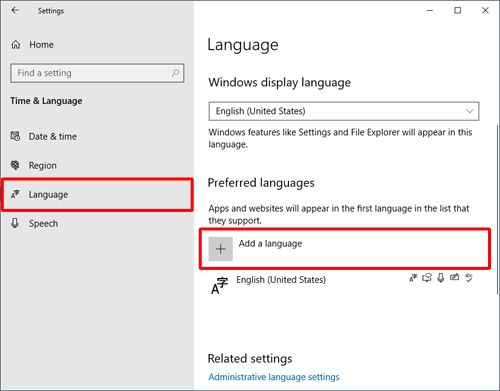This screenshot has width=500, height=391.
Task: Click the back arrow in Settings
Action: click(15, 10)
